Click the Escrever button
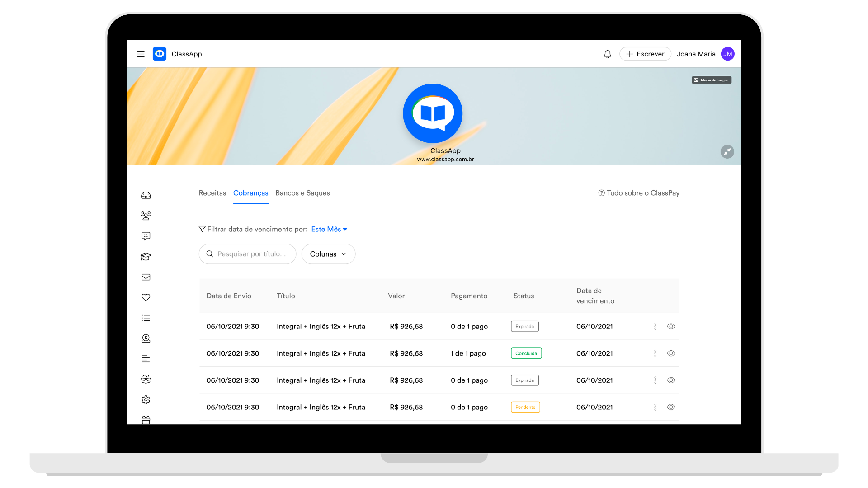The image size is (868, 488). (x=645, y=54)
